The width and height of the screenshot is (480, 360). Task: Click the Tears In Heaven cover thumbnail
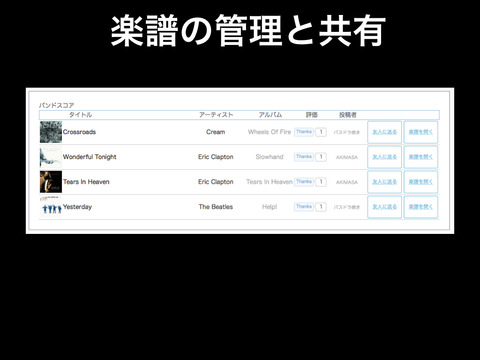[x=51, y=182]
